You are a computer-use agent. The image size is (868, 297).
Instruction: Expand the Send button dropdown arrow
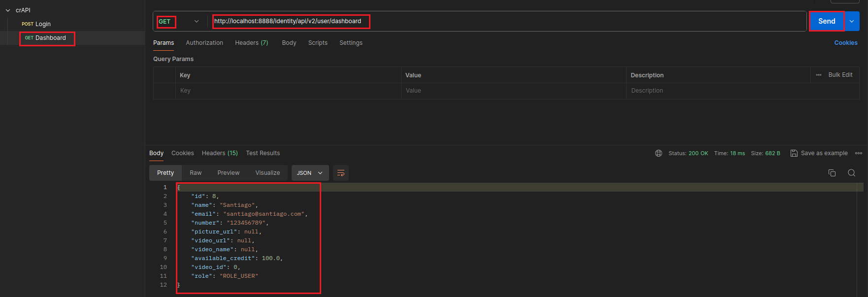(852, 21)
